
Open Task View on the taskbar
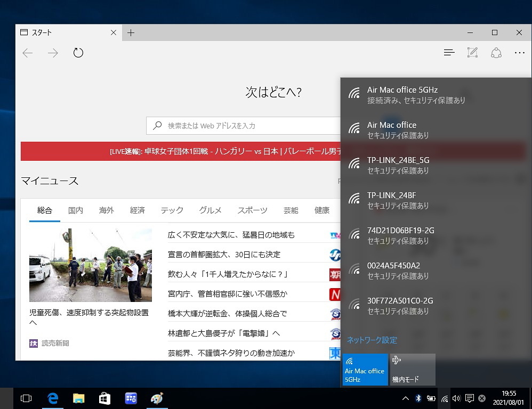click(26, 398)
